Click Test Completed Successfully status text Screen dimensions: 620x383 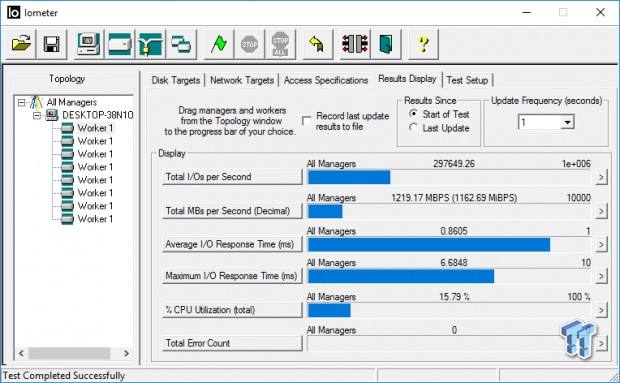[64, 375]
